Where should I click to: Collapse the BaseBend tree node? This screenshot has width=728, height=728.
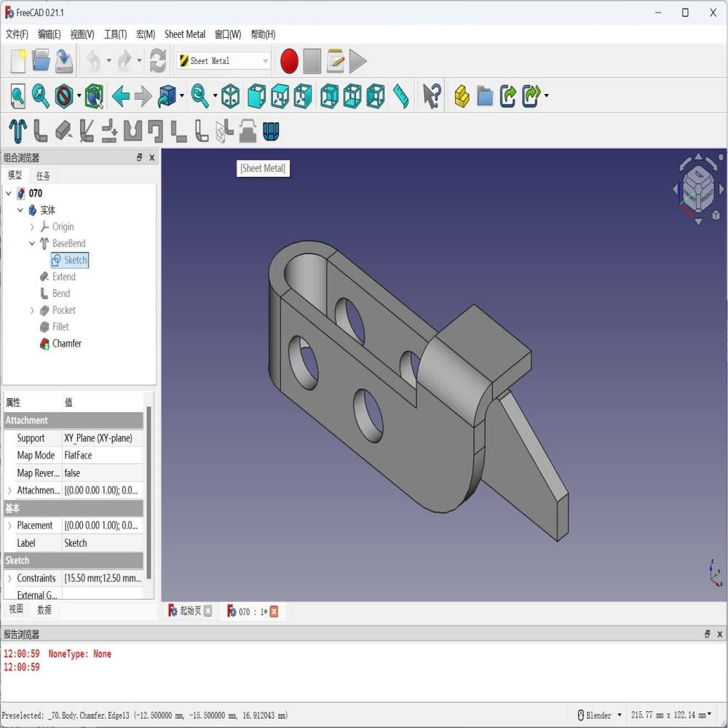point(31,243)
